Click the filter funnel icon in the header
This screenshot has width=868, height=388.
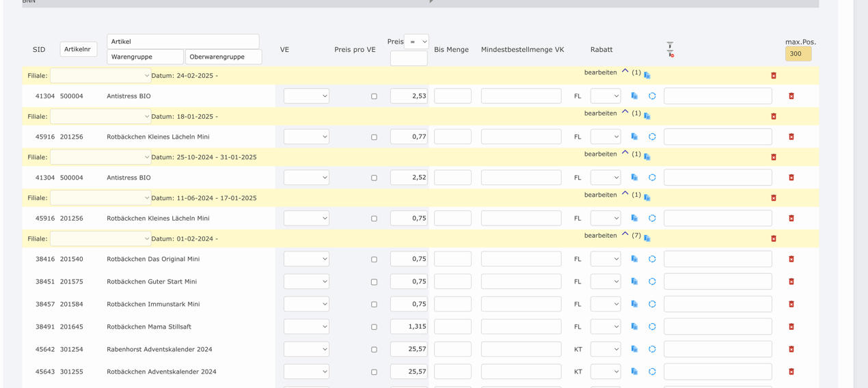click(x=670, y=45)
